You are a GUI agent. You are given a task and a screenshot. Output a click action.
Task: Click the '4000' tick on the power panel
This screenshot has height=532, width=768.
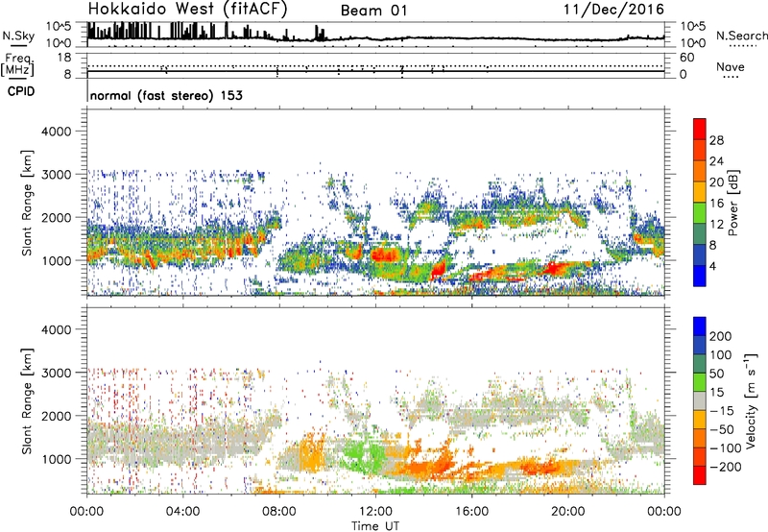tap(56, 132)
